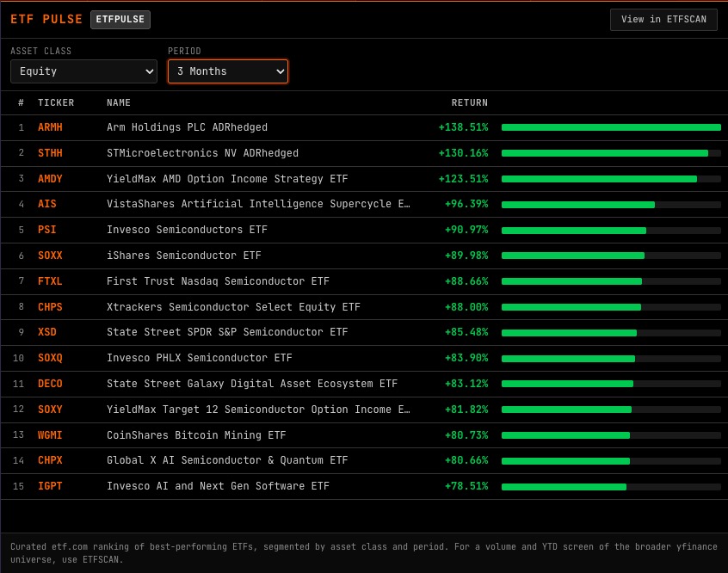Viewport: 728px width, 573px height.
Task: Click the +138.51% return value
Action: [x=463, y=127]
